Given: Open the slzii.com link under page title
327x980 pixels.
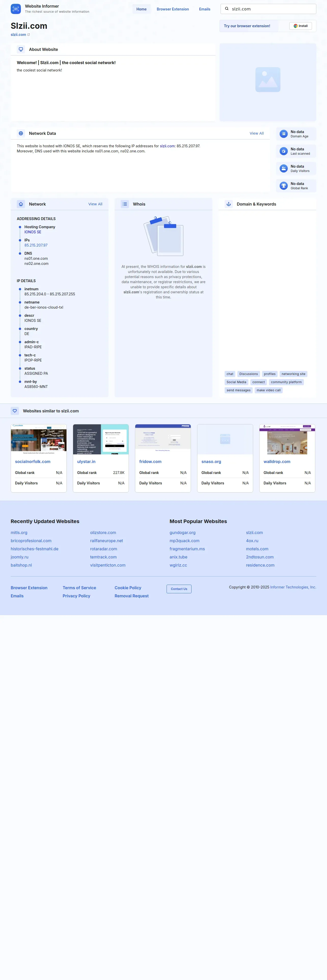Looking at the screenshot, I should (18, 35).
